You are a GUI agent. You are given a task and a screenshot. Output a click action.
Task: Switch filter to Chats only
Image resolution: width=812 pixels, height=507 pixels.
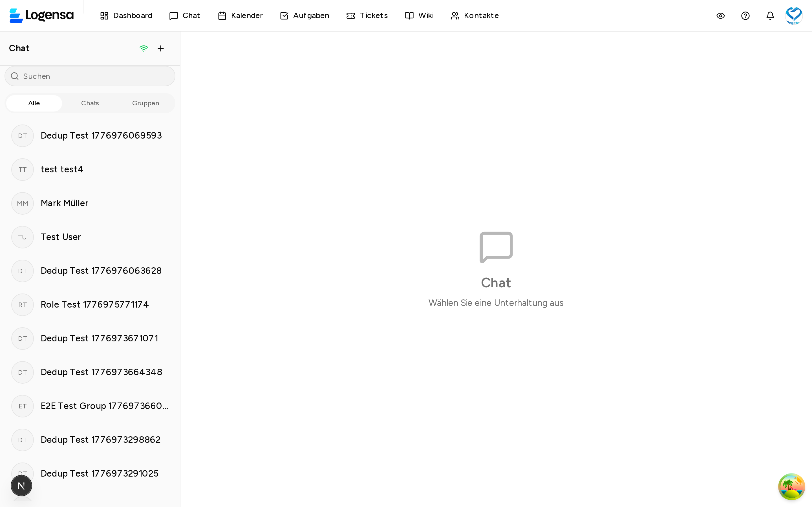click(x=90, y=103)
